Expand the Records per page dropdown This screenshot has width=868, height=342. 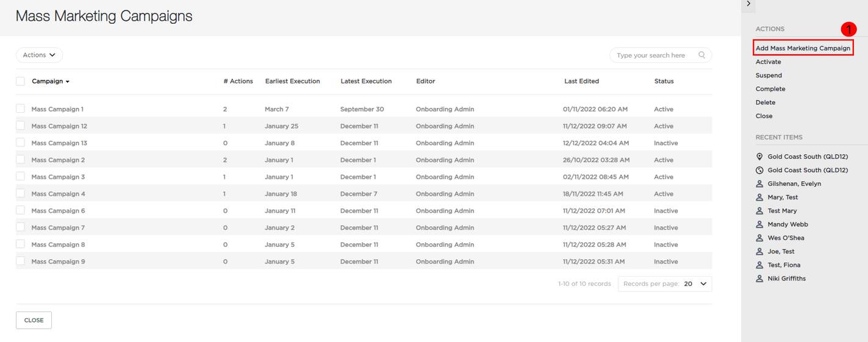[665, 284]
